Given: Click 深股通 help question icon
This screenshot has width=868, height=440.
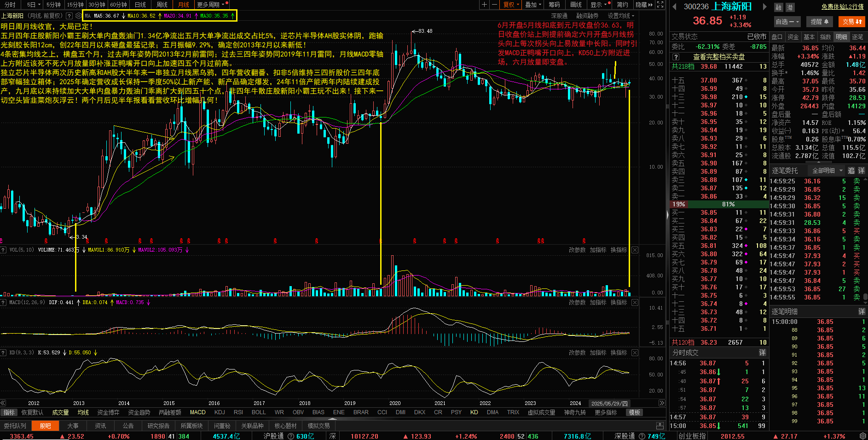Looking at the screenshot, I should coord(642,436).
